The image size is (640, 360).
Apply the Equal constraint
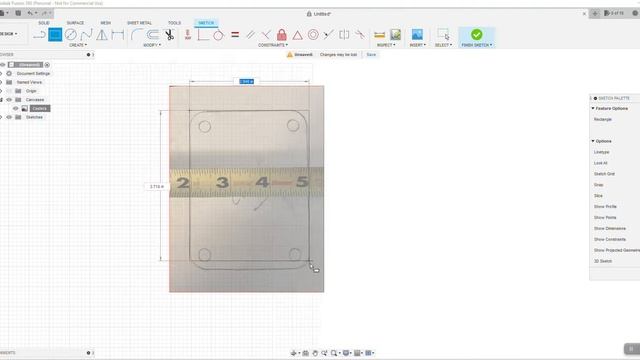pos(235,35)
